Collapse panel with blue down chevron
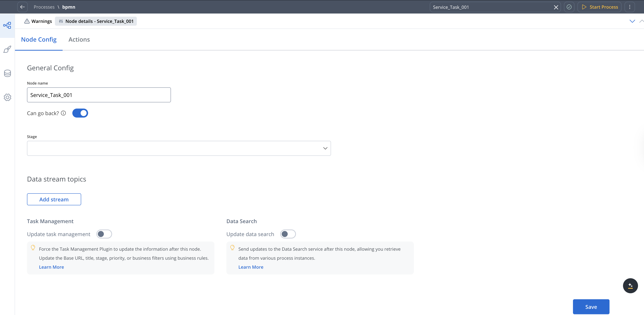Screen dimensions: 644x315 pos(632,21)
